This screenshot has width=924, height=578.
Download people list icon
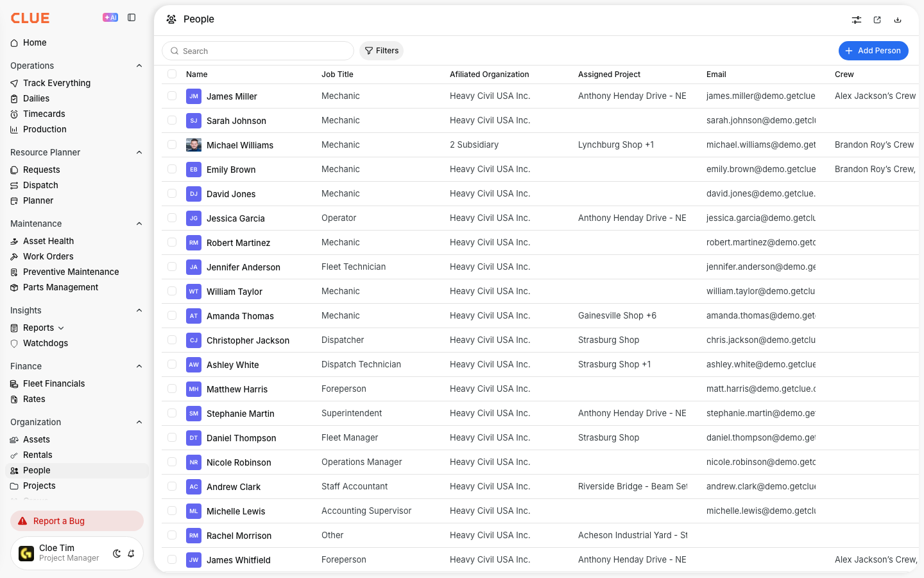[898, 20]
